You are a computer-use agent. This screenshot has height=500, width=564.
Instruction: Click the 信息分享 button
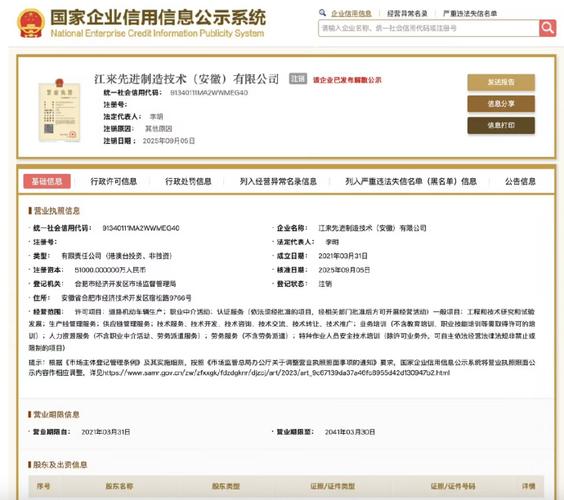point(501,104)
